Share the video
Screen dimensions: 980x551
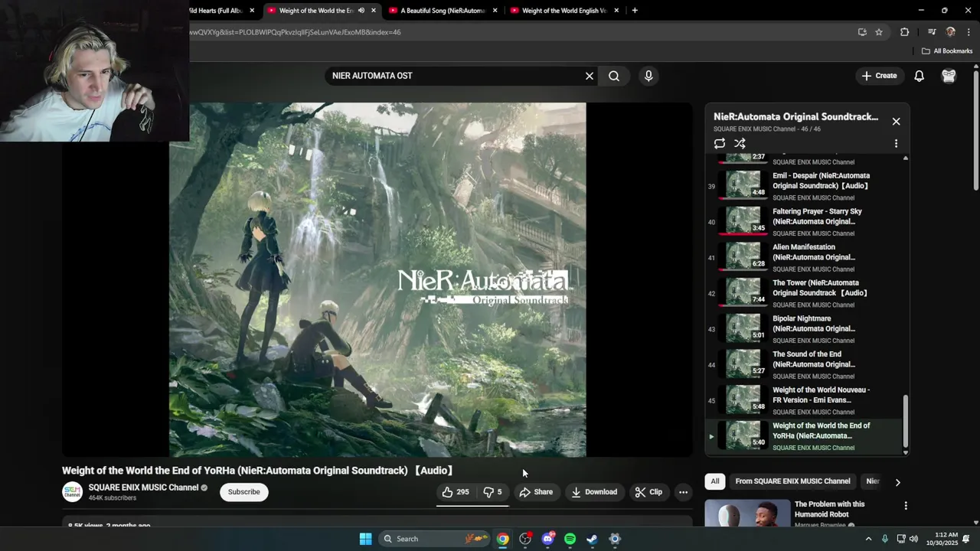pos(536,492)
